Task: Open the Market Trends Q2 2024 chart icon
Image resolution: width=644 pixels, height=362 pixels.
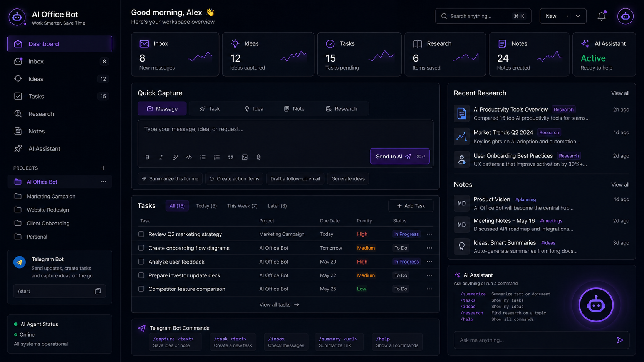Action: [x=461, y=136]
